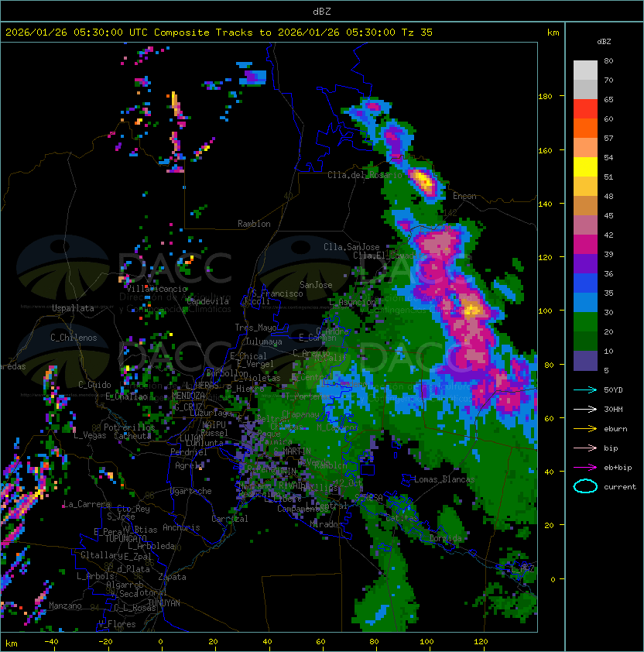This screenshot has height=652, width=644.
Task: Click the 'TUNUYAN' label on map
Action: (x=164, y=602)
